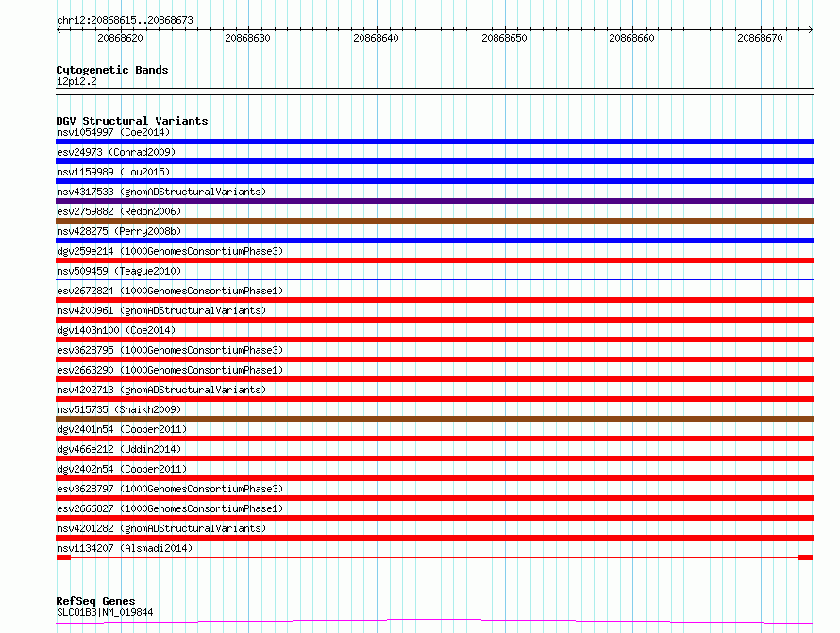Click the dgv2401n54 (Cooper2011) label
840x633 pixels.
122,429
